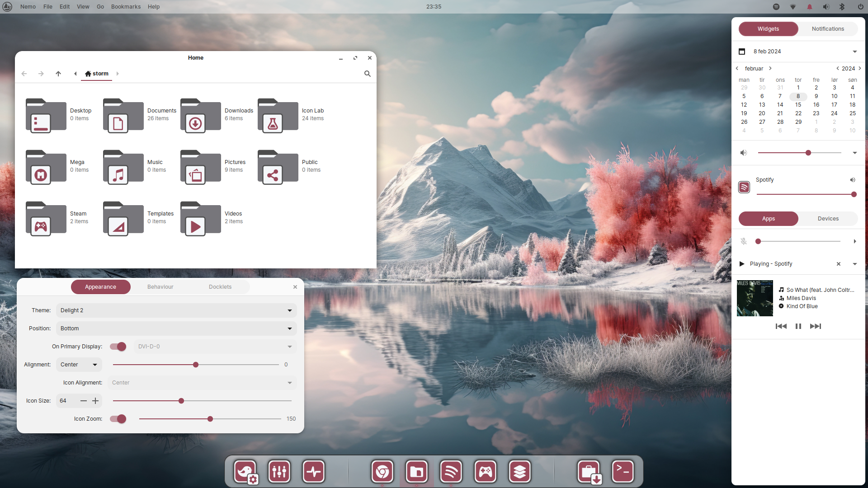The width and height of the screenshot is (868, 488).
Task: Open Spotify from the dock
Action: point(451,471)
